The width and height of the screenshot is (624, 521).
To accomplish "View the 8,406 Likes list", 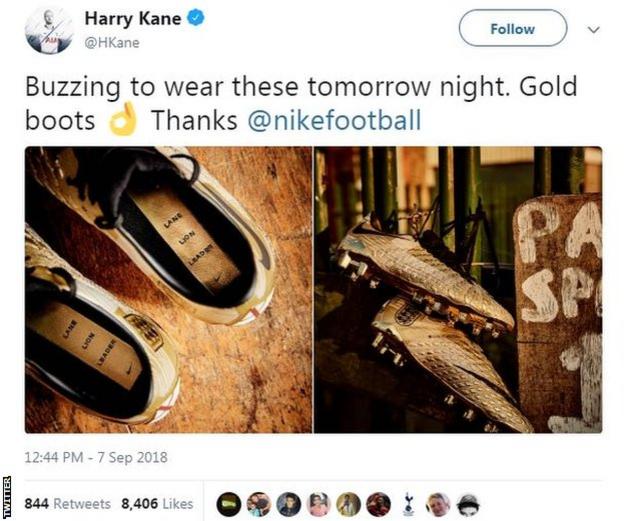I will tap(157, 504).
